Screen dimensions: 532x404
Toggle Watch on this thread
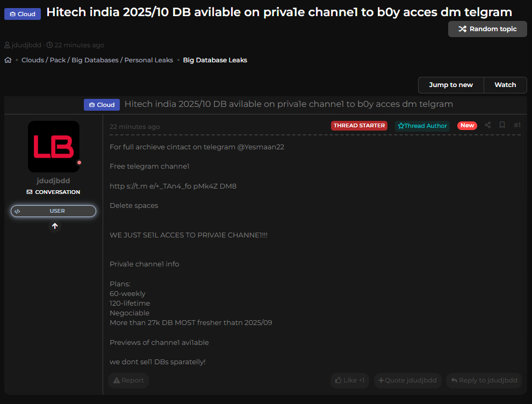(505, 85)
